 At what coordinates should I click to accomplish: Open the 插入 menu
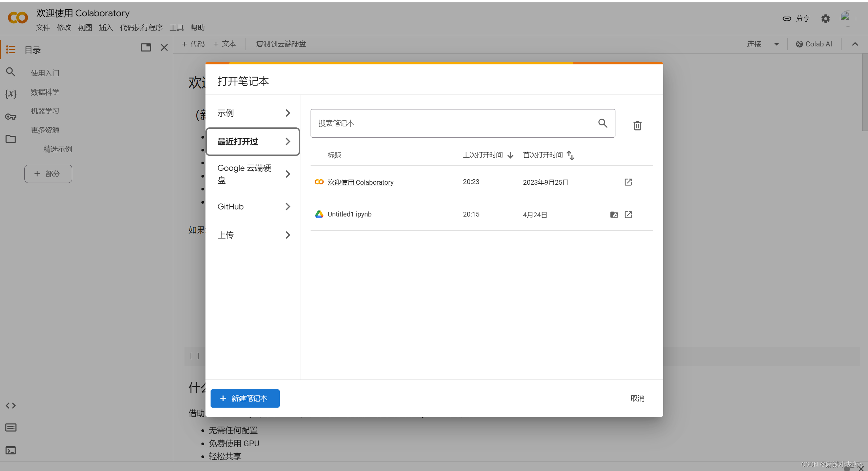(x=106, y=27)
